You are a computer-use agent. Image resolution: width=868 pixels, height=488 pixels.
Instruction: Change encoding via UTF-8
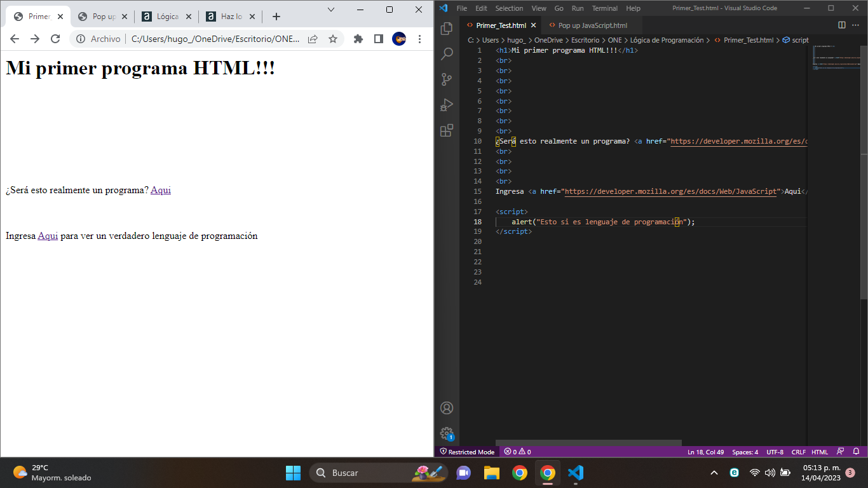pos(775,452)
